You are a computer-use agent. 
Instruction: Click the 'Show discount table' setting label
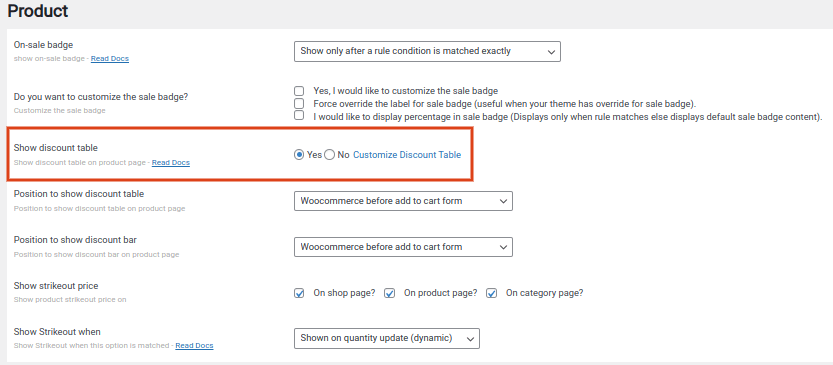click(x=56, y=148)
